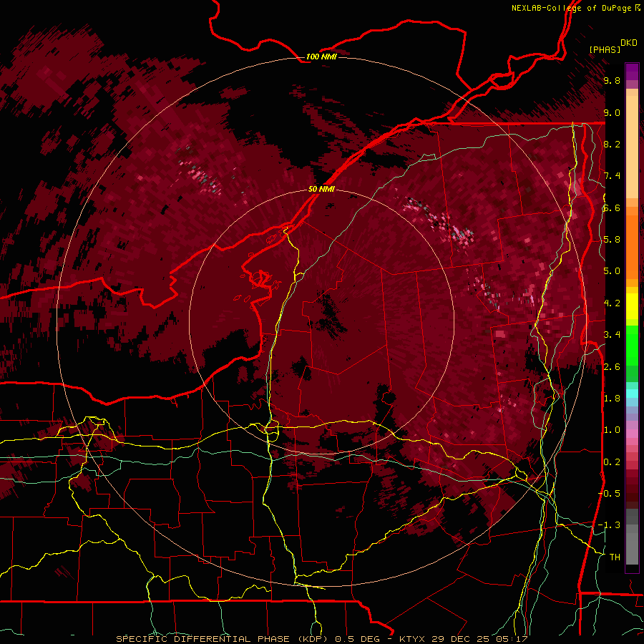Select the cyan band of the color bar
The image size is (644, 644).
[x=632, y=394]
